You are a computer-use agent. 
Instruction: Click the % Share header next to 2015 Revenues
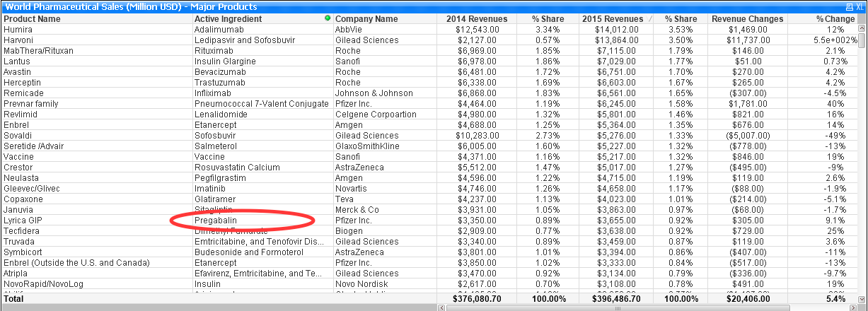click(x=682, y=19)
